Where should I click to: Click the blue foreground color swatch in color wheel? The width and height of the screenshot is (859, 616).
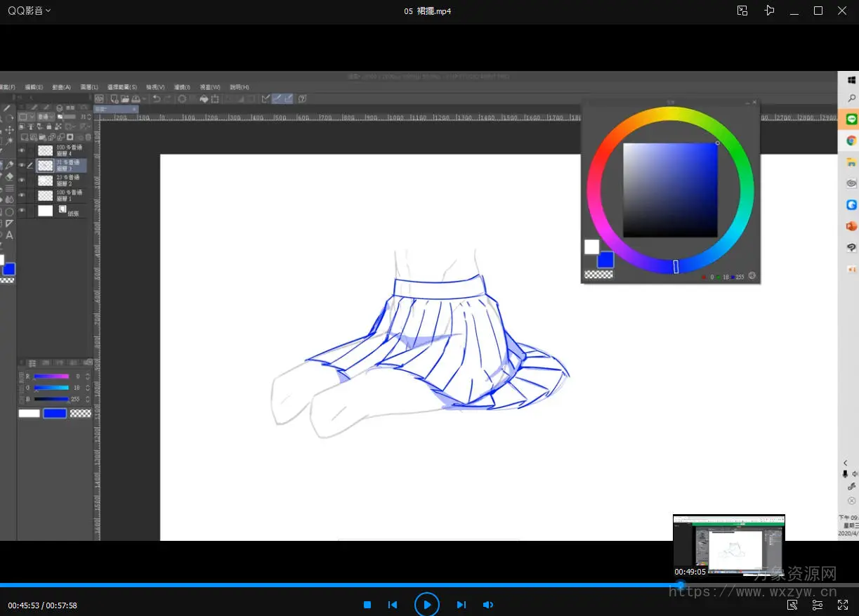605,260
